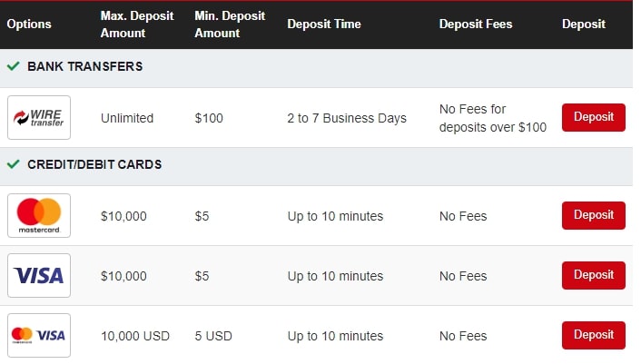641x364 pixels.
Task: Click Deposit for the 10,000 USD row
Action: coord(594,335)
